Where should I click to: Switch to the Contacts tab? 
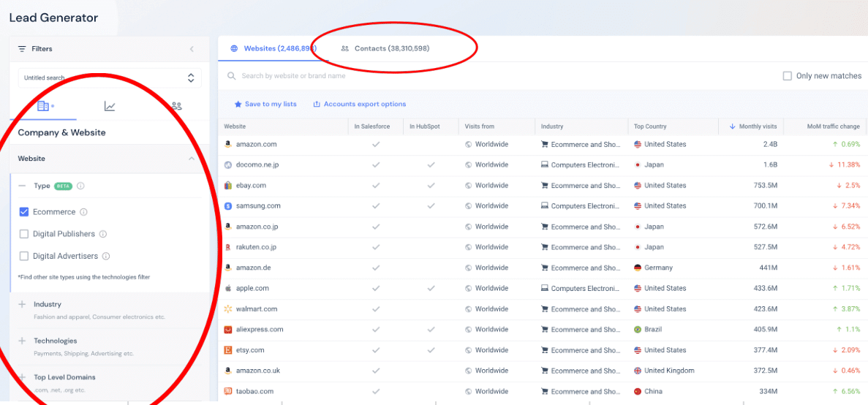pos(385,49)
